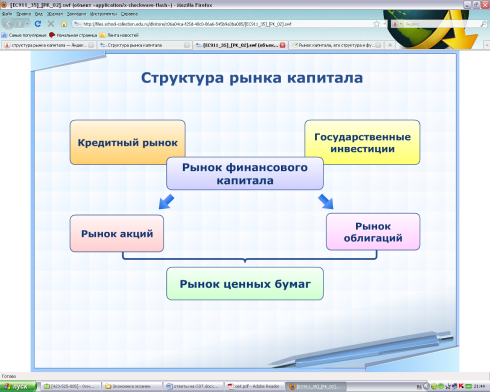This screenshot has height=392, width=490.
Task: Switch to the second 'Структура рынка капитала' tab
Action: coord(144,45)
